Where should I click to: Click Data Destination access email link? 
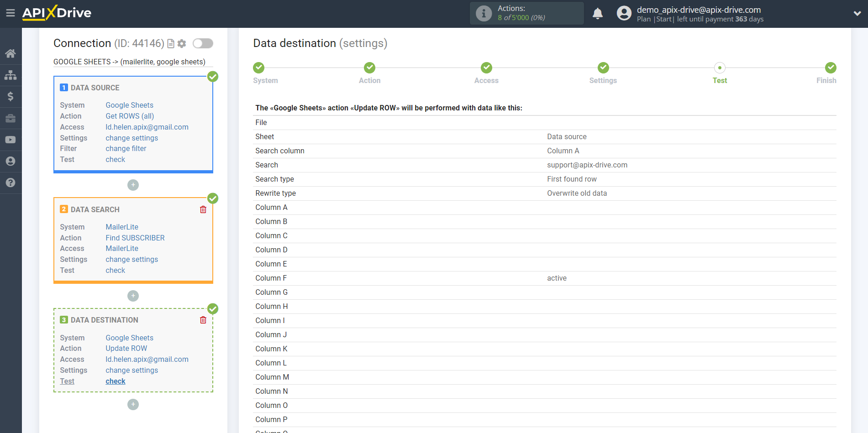coord(147,359)
